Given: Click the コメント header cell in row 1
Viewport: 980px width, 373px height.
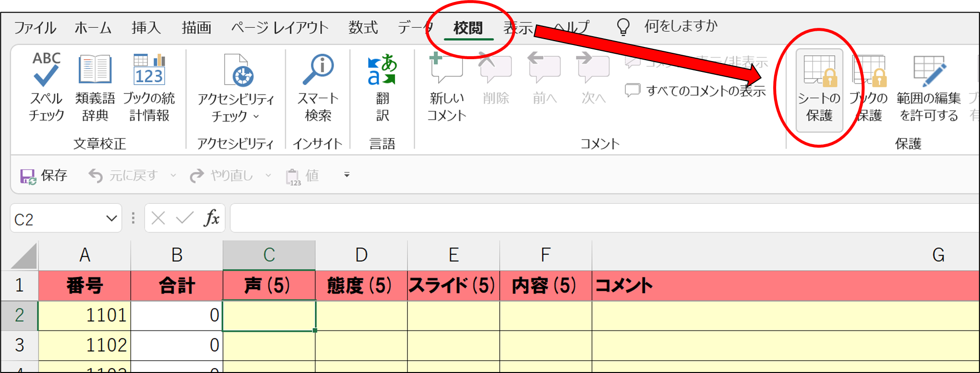Looking at the screenshot, I should (x=786, y=285).
